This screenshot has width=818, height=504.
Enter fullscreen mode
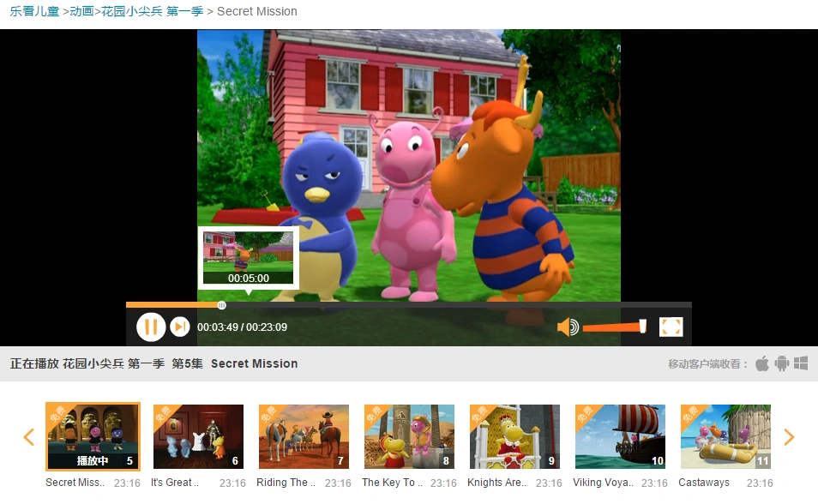pos(671,327)
